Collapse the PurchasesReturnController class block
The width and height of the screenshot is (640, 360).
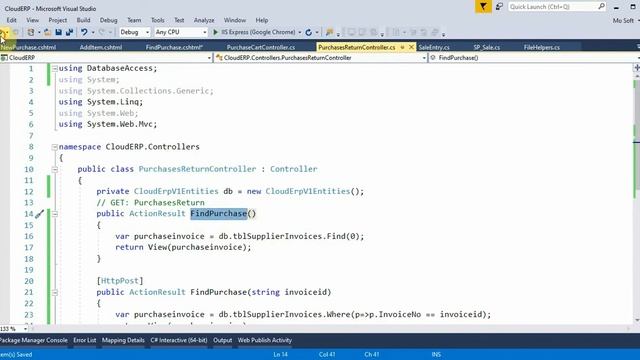click(x=55, y=169)
